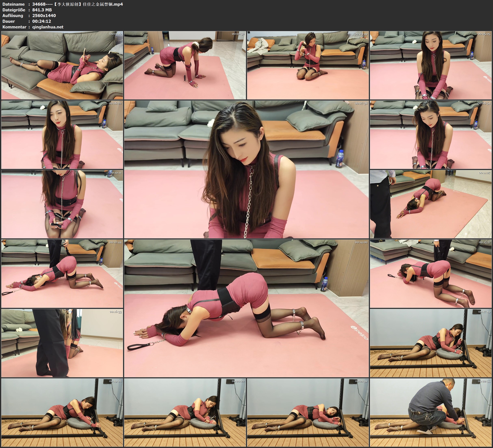The image size is (493, 448).
Task: Select the thumbnail timestamped 00:21:39
Action: tap(308, 412)
